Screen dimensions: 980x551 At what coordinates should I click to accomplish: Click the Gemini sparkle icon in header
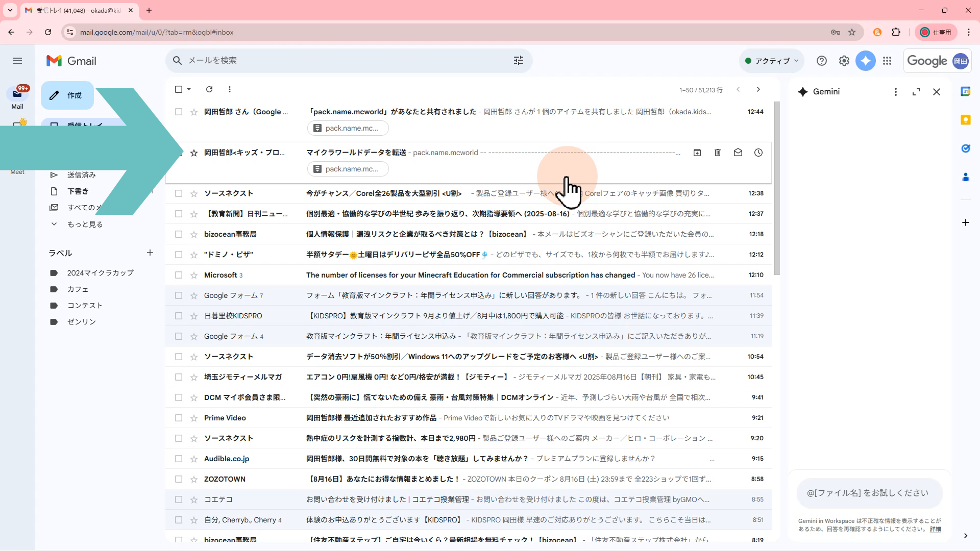coord(865,61)
